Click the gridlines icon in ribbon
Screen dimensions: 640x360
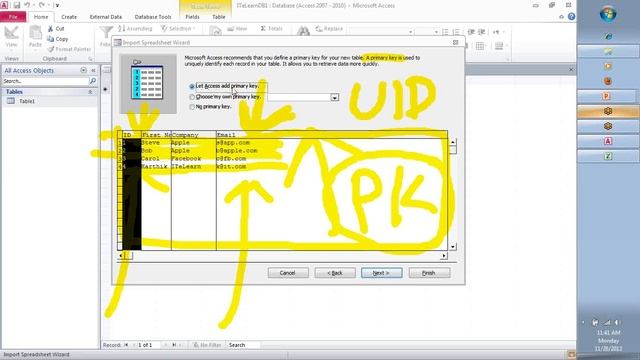click(480, 46)
